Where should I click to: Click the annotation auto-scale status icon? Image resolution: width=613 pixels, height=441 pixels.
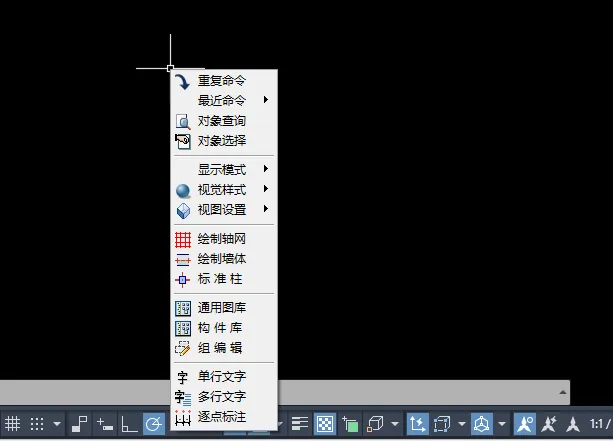[549, 424]
